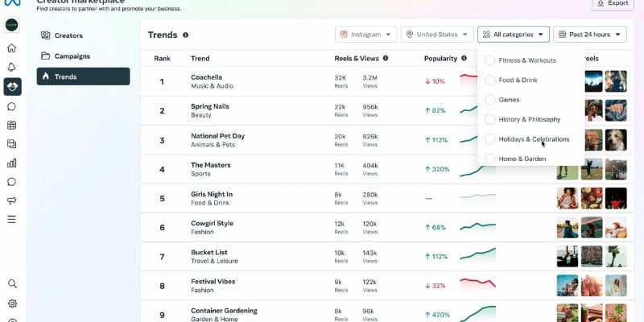
Task: Click Festival Vibes popularity trend chart
Action: tap(477, 284)
